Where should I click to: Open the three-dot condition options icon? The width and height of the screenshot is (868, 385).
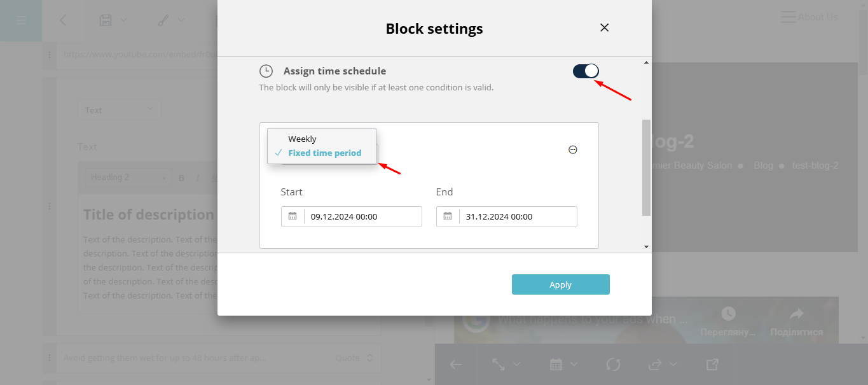coord(573,150)
